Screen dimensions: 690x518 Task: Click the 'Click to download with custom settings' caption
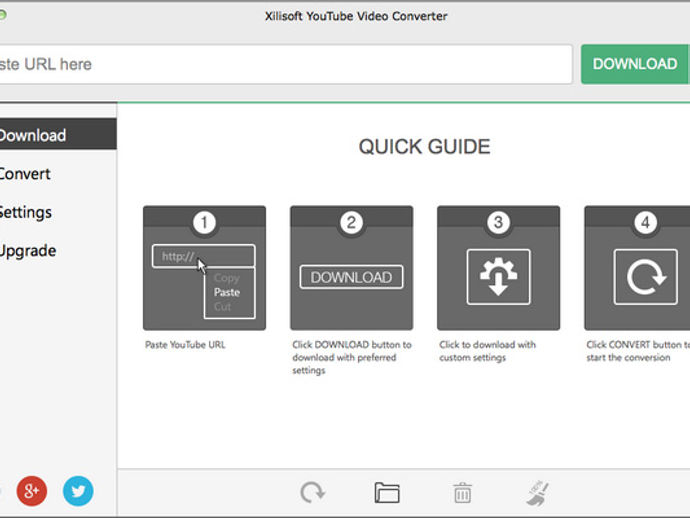point(488,351)
